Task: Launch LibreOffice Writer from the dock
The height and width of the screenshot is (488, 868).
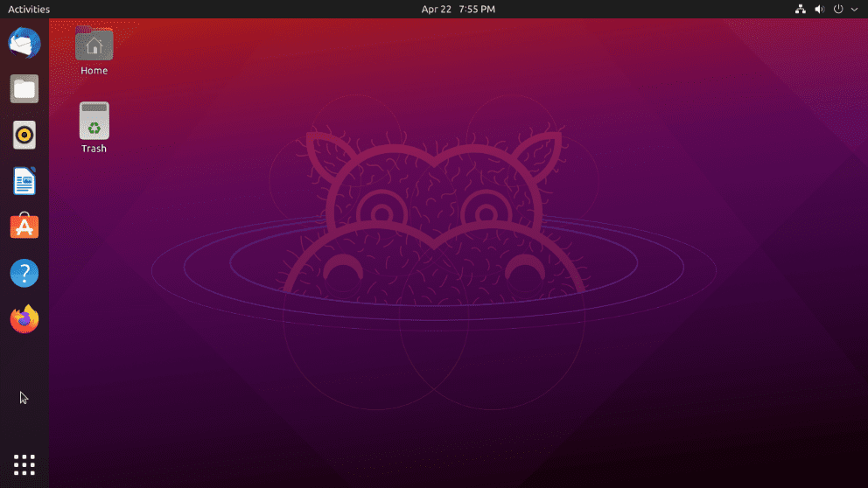Action: pyautogui.click(x=24, y=181)
